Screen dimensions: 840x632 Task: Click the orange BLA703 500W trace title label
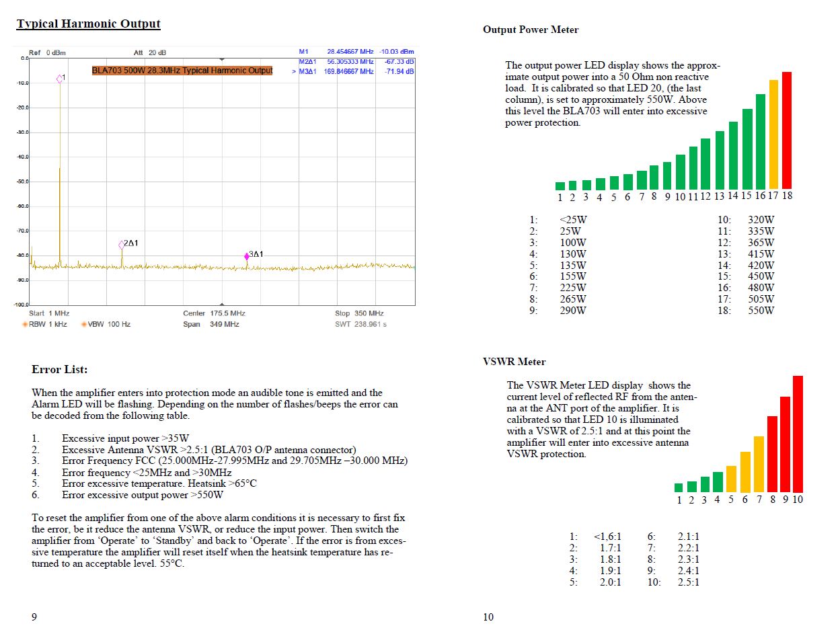click(182, 71)
